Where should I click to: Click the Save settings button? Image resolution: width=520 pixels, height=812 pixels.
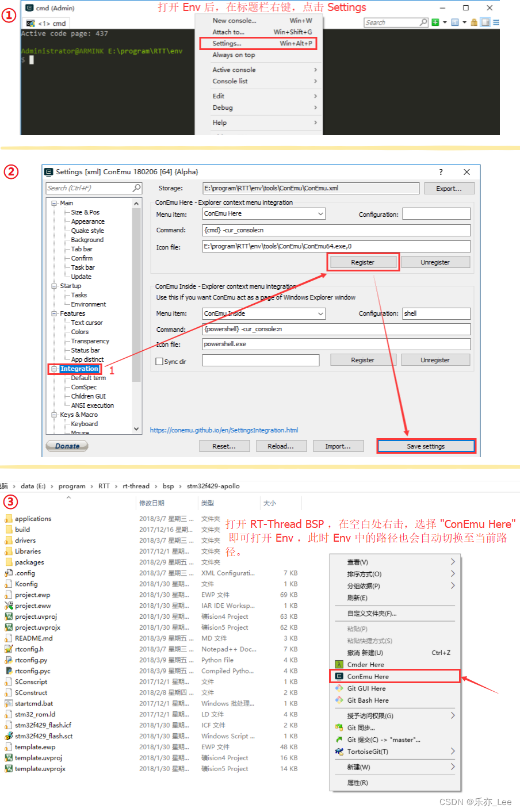(x=426, y=446)
